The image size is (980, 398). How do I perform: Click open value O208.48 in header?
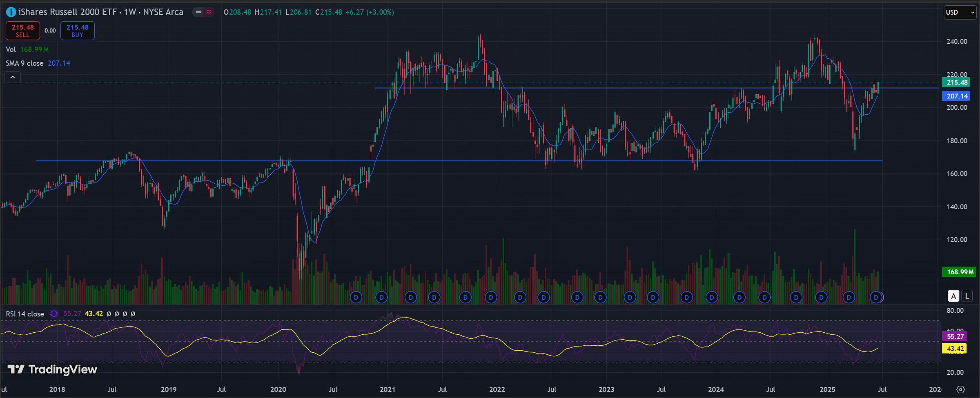click(x=237, y=12)
